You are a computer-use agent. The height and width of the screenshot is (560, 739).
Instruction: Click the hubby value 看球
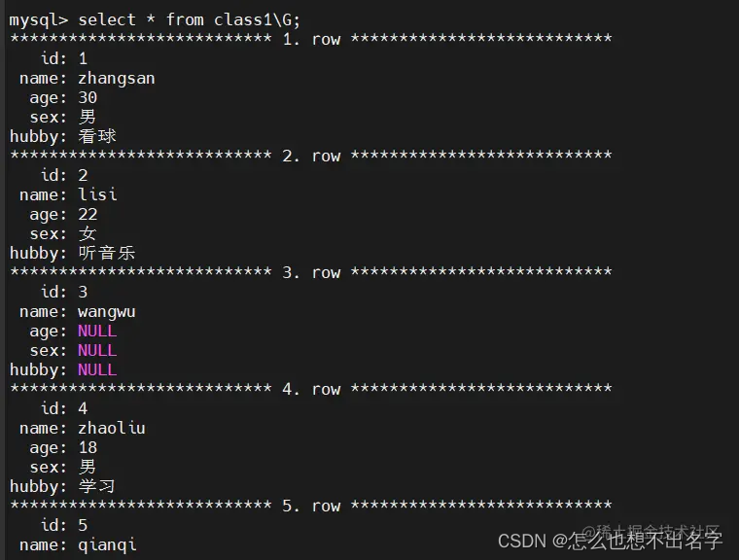(x=96, y=136)
